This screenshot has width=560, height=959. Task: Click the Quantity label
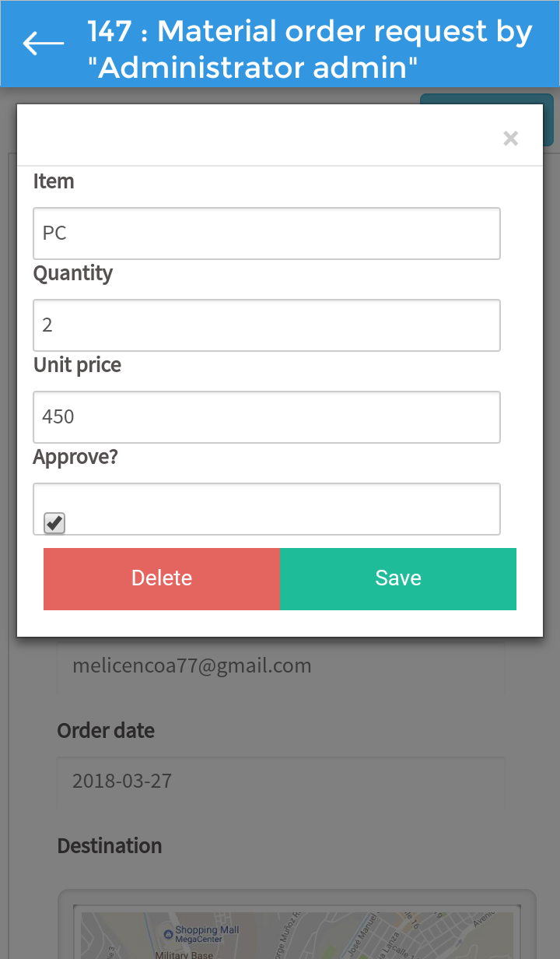pyautogui.click(x=72, y=273)
